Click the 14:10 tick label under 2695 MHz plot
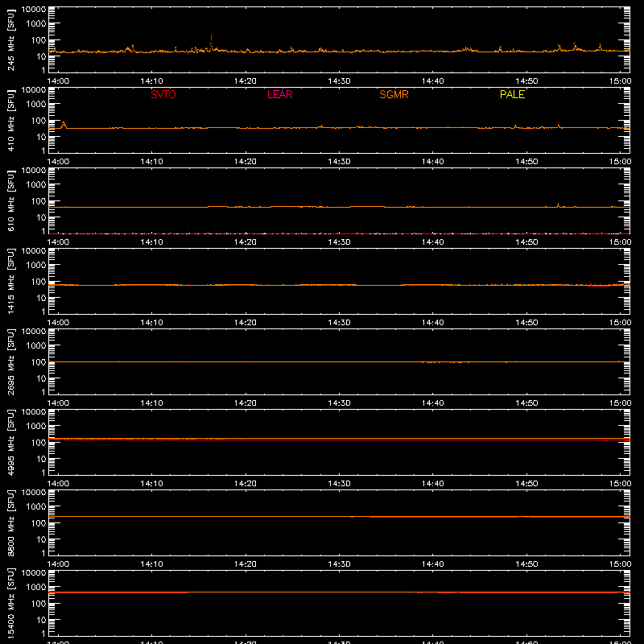644x644 pixels. tap(151, 403)
